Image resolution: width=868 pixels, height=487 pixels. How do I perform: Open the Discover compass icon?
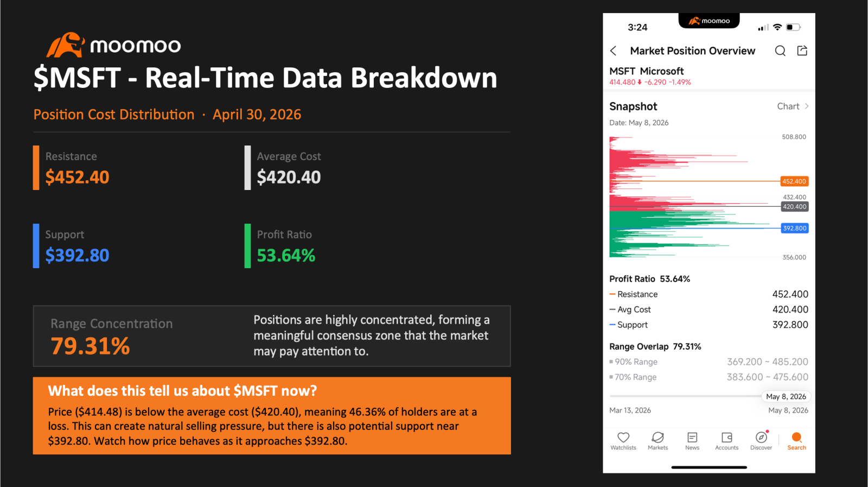[761, 441]
